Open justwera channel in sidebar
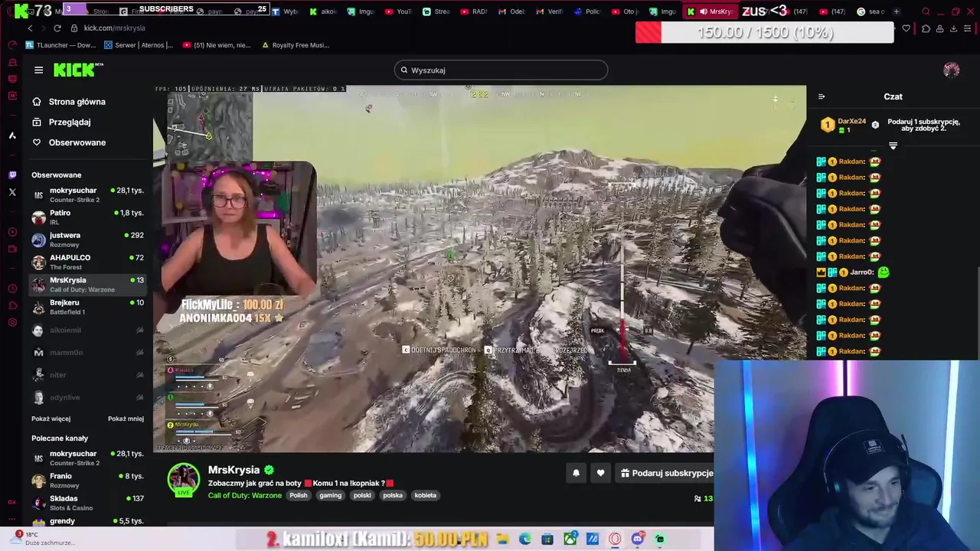Screen dimensions: 980x551 [87, 240]
